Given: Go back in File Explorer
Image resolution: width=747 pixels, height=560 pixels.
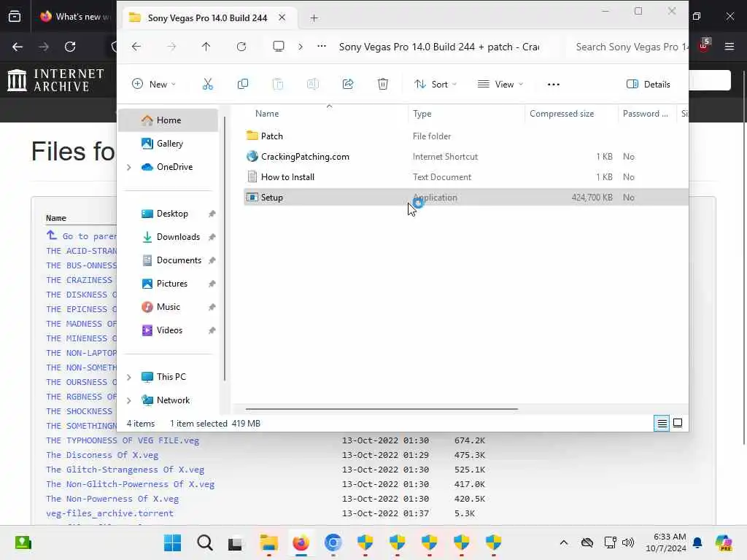Looking at the screenshot, I should (136, 47).
